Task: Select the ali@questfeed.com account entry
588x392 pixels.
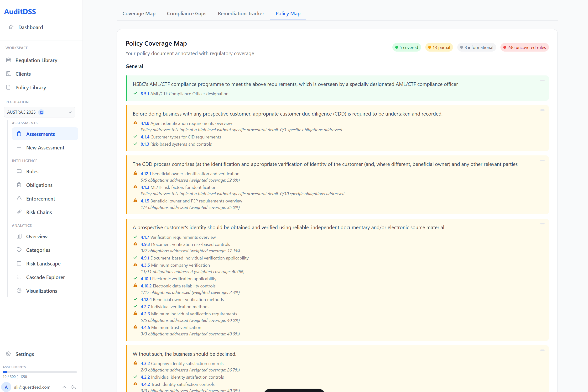Action: pyautogui.click(x=32, y=387)
